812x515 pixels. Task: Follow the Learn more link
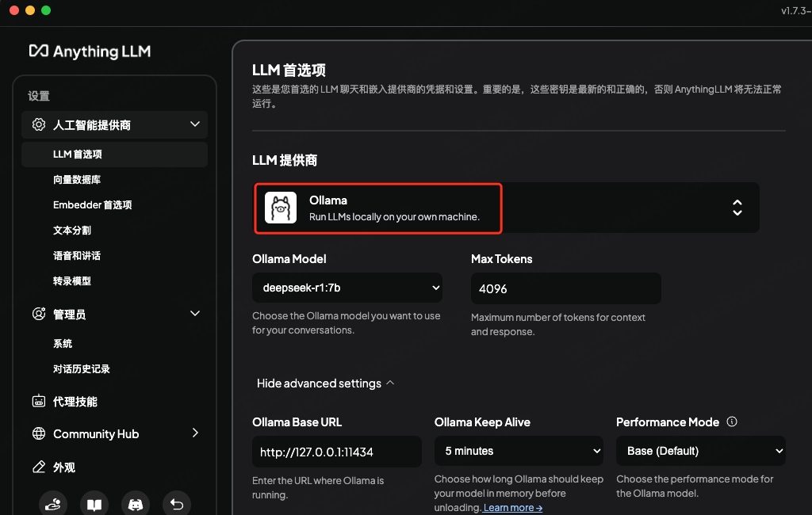[513, 508]
